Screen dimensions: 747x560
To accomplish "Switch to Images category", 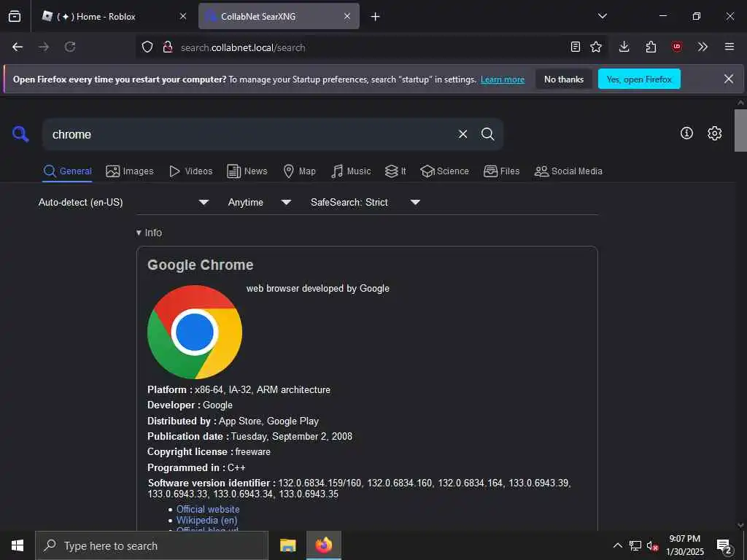I will [130, 171].
